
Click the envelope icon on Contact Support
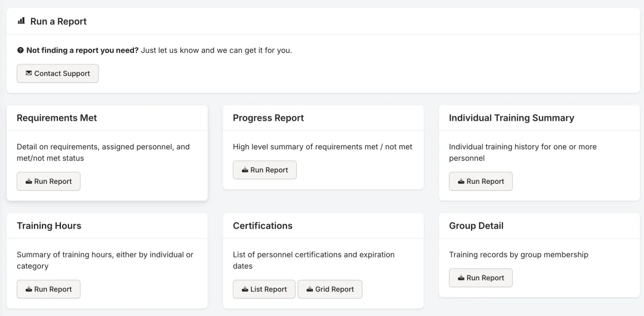(x=28, y=73)
